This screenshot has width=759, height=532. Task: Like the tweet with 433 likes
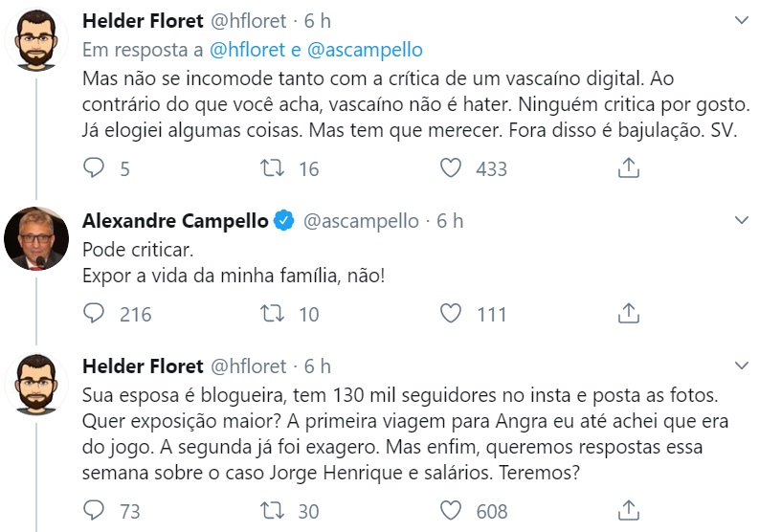(x=451, y=168)
